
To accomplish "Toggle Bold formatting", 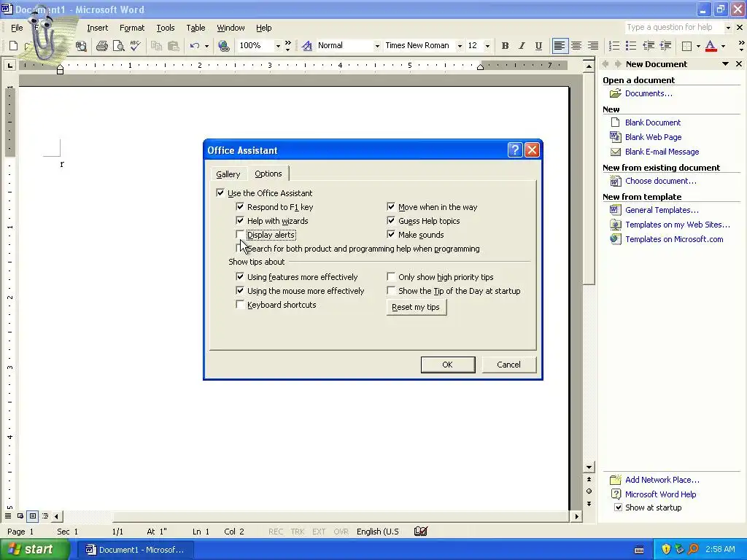I will click(x=505, y=46).
